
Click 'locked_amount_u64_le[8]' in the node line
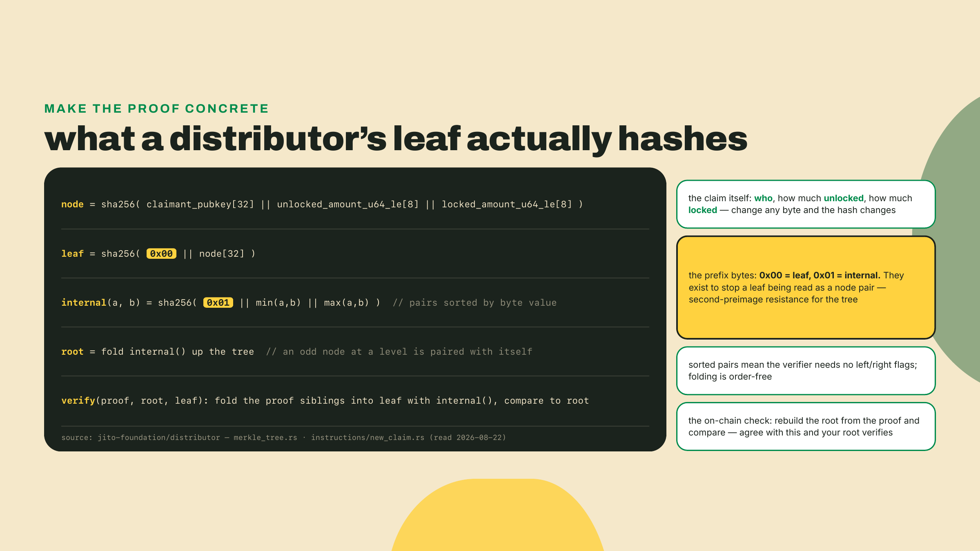coord(507,204)
